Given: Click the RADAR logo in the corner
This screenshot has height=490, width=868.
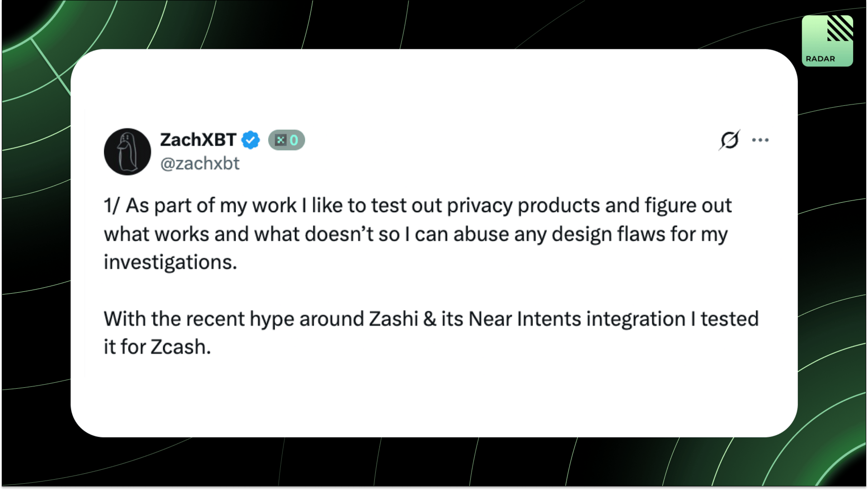Looking at the screenshot, I should [827, 41].
